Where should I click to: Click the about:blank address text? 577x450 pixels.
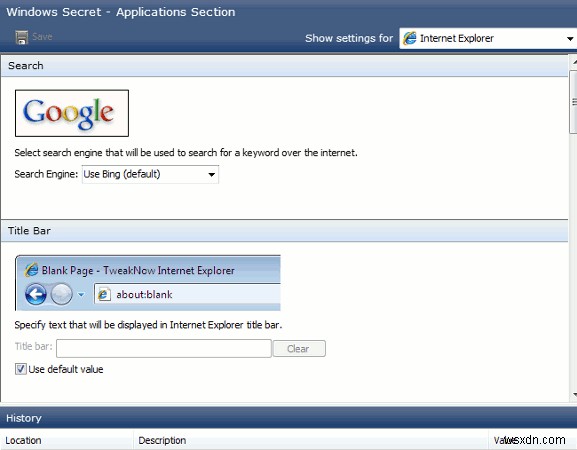144,294
